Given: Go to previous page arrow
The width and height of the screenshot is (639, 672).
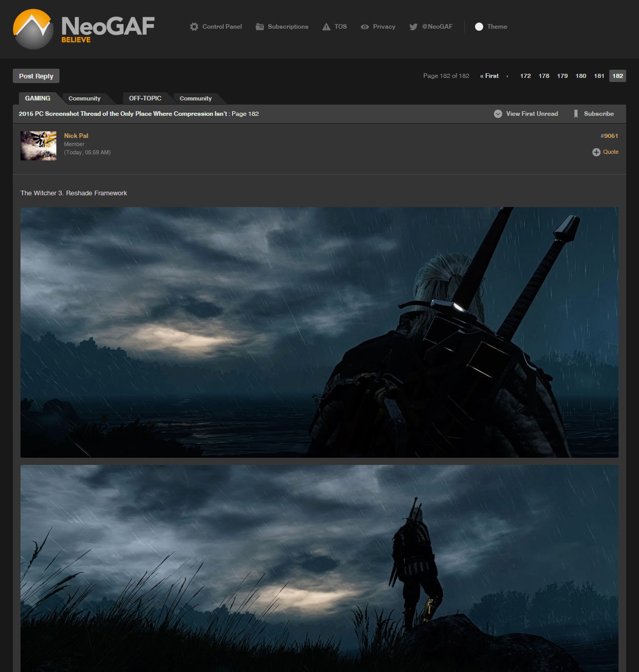Looking at the screenshot, I should [507, 76].
